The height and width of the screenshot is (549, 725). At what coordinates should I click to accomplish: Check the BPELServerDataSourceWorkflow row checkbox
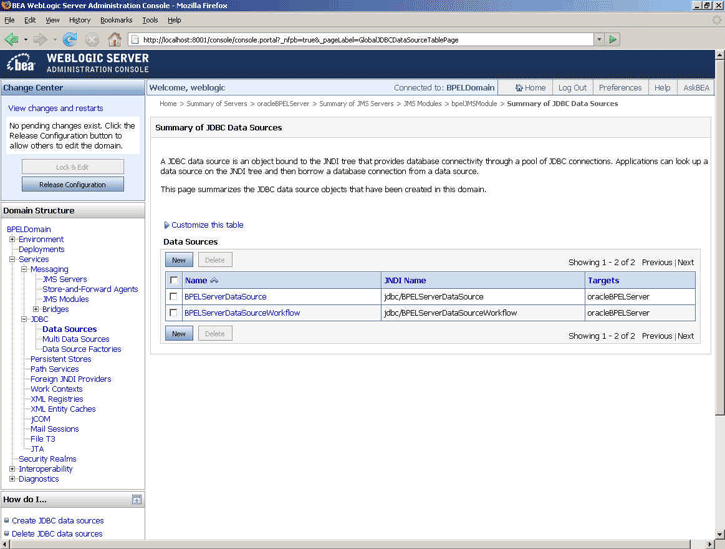(x=173, y=313)
